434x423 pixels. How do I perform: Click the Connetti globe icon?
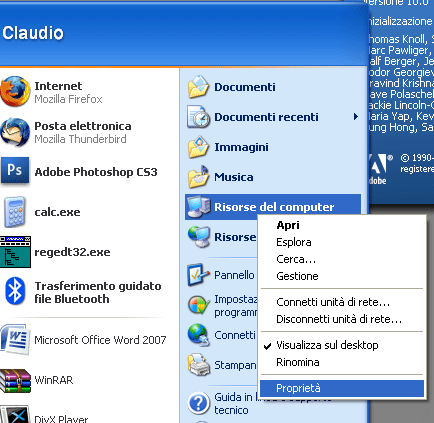coord(198,335)
